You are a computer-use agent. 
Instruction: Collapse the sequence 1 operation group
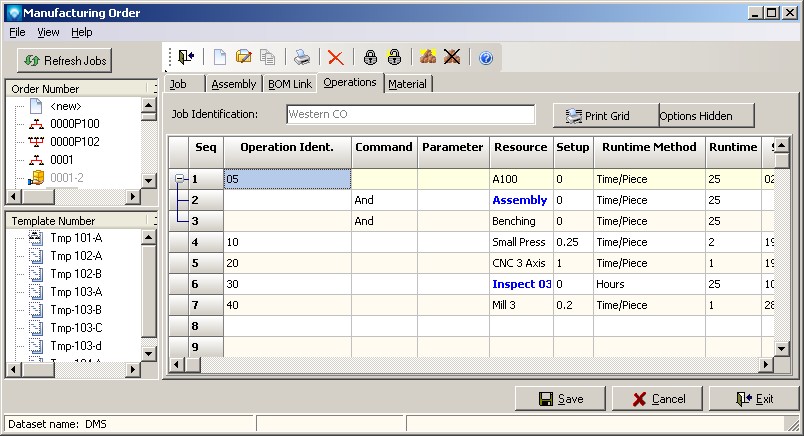click(180, 179)
